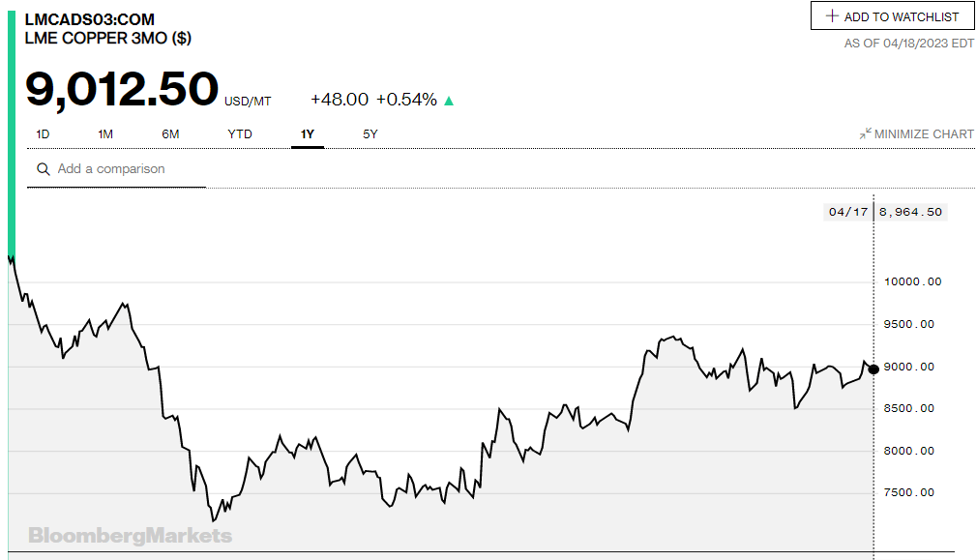Open the 6M performance view

(170, 133)
